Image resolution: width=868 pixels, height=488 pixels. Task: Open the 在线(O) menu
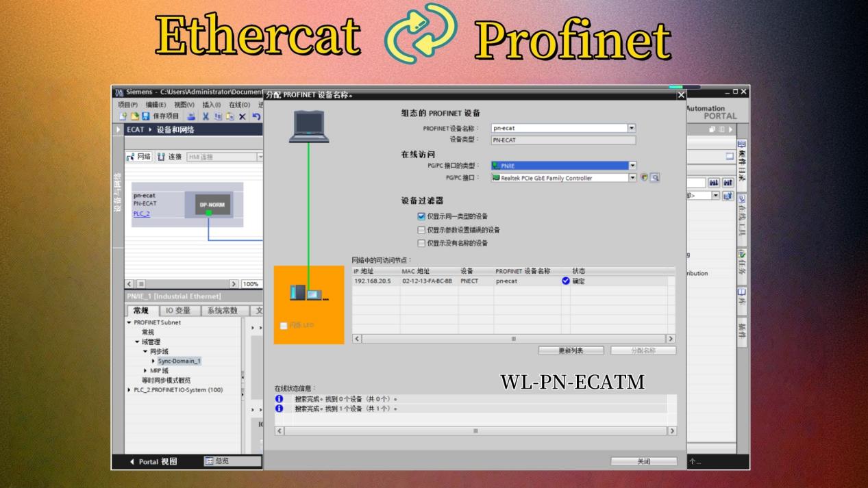(239, 105)
